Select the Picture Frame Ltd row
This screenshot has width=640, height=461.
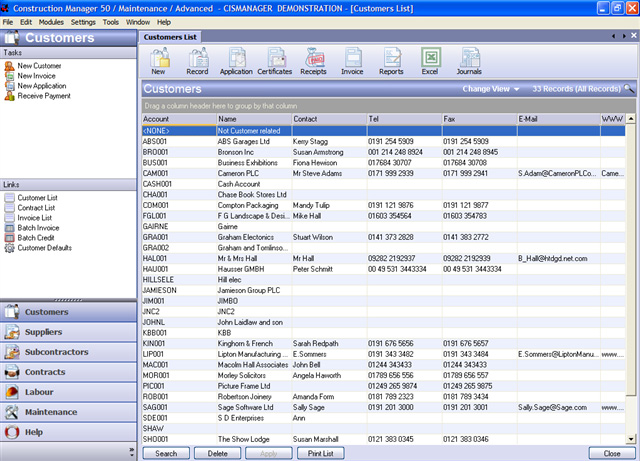383,386
